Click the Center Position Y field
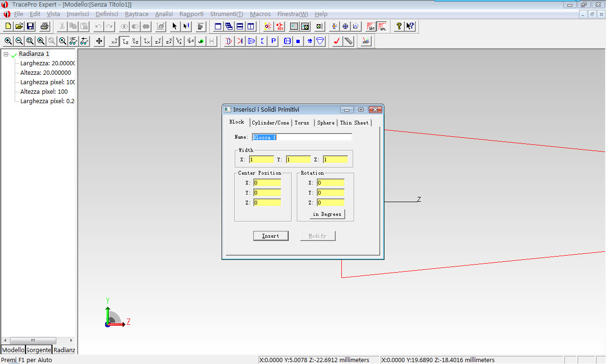Image resolution: width=606 pixels, height=364 pixels. [x=267, y=193]
